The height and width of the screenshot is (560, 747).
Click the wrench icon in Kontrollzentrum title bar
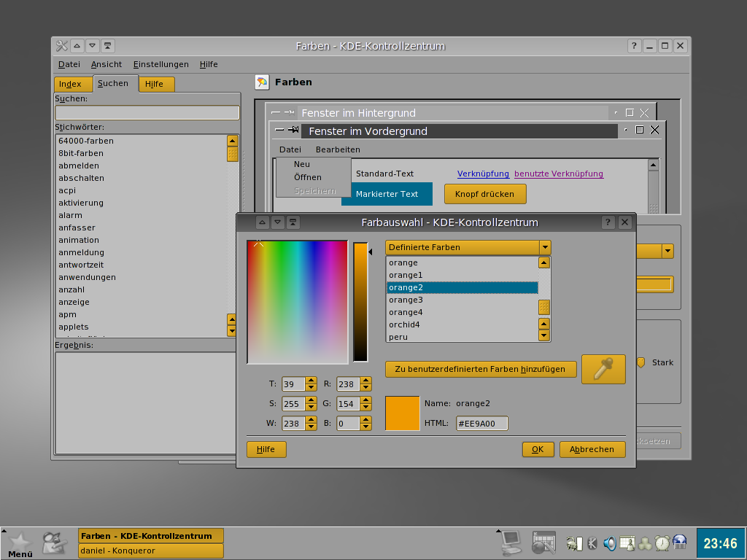pyautogui.click(x=61, y=46)
